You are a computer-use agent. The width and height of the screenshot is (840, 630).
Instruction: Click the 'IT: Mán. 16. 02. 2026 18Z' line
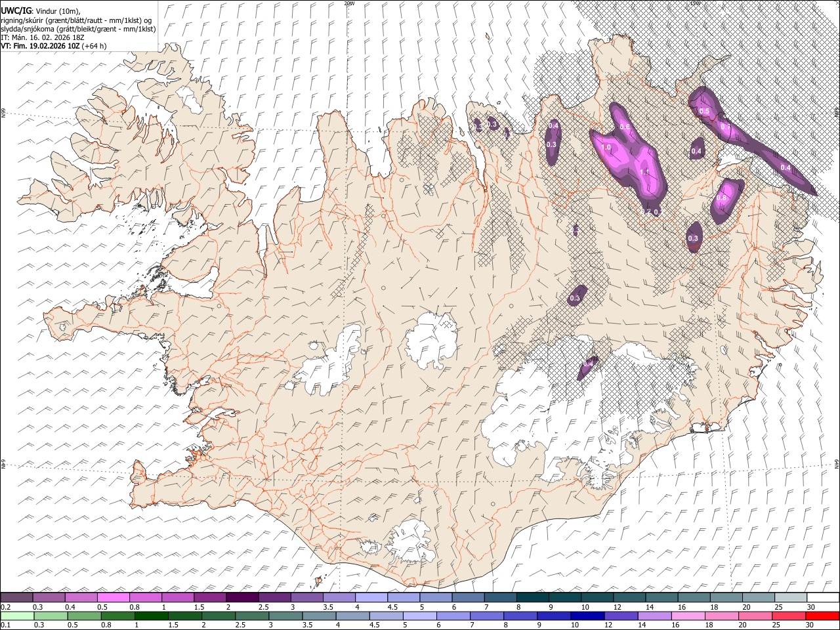[x=43, y=37]
